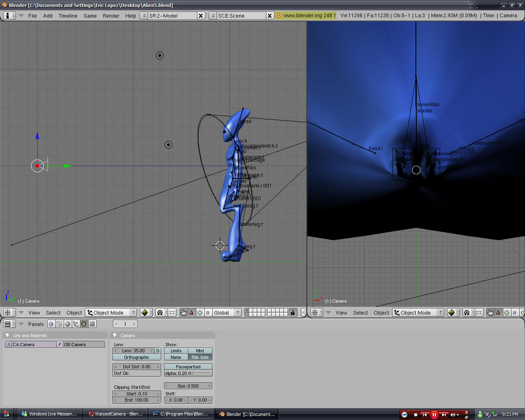
Task: Collapse the Link and Materials panel
Action: pos(7,335)
